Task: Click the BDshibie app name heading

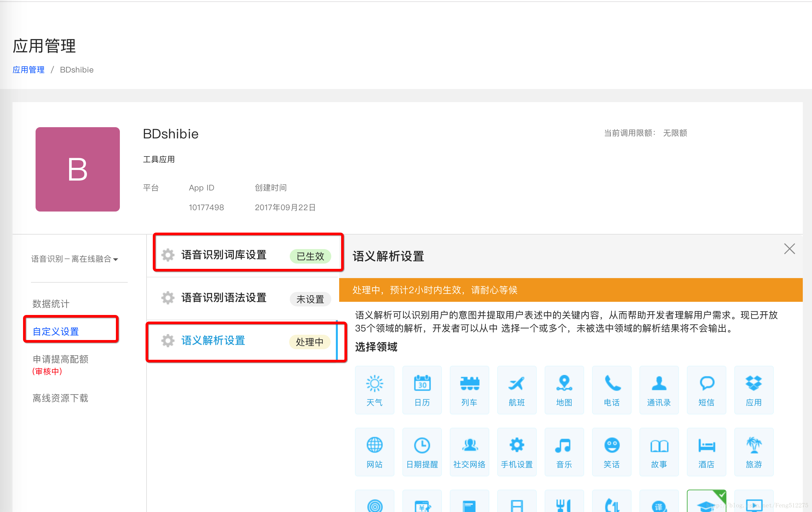Action: coord(171,134)
